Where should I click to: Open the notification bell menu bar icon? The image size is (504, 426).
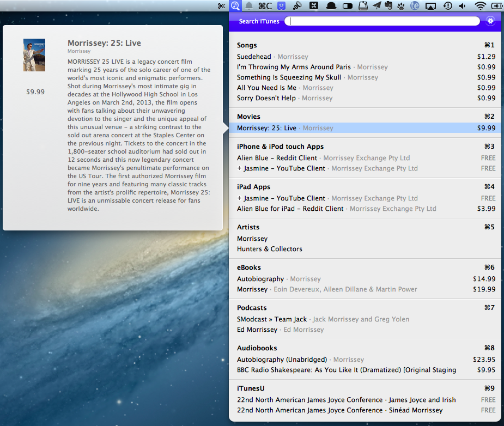pos(249,6)
